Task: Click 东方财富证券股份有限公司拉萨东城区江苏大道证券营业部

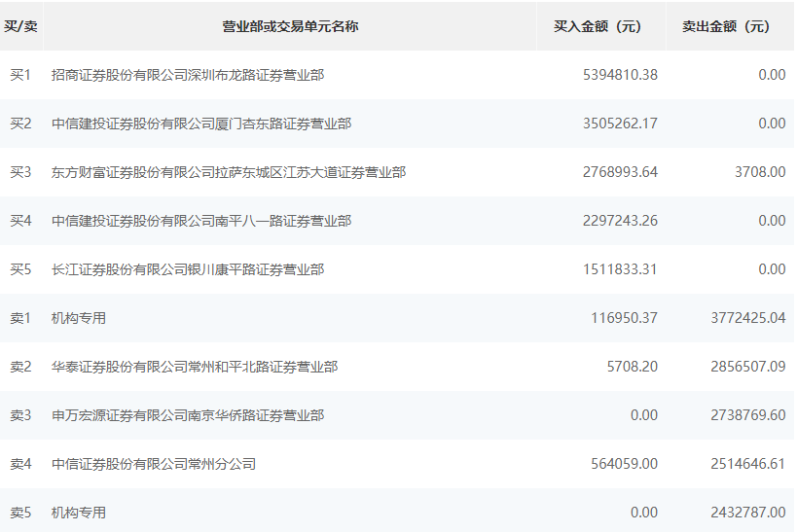Action: pyautogui.click(x=229, y=172)
